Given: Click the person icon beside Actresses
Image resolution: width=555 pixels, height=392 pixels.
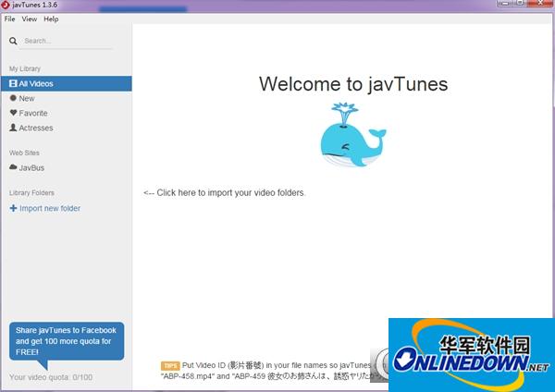Looking at the screenshot, I should [13, 128].
